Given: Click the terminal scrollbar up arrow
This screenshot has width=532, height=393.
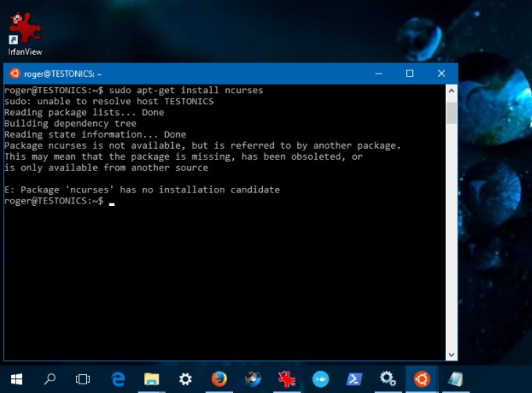Looking at the screenshot, I should click(451, 91).
